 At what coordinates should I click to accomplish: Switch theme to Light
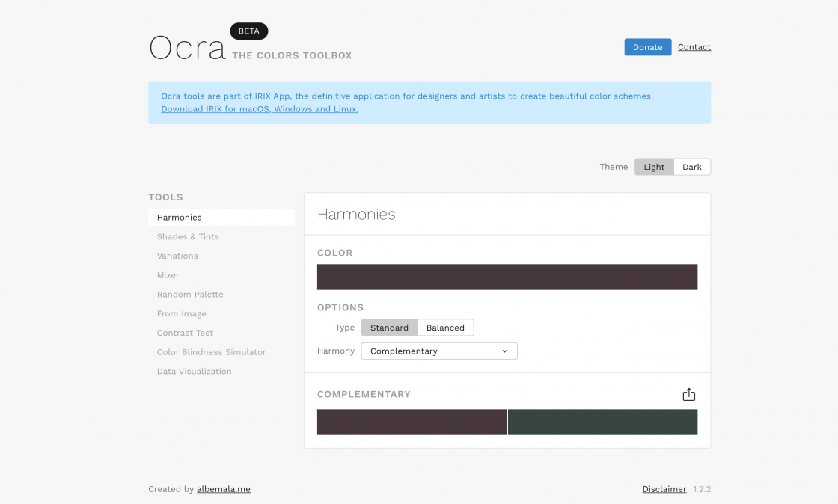654,167
